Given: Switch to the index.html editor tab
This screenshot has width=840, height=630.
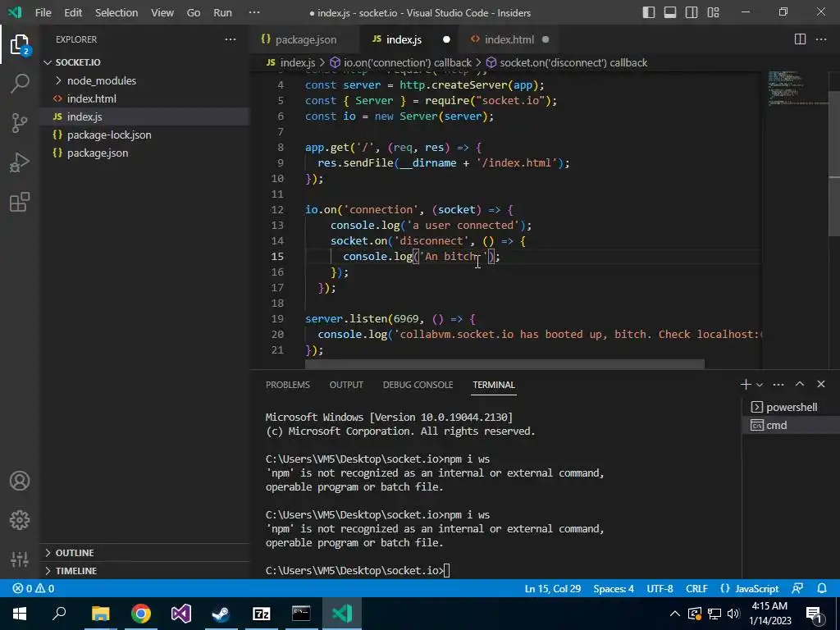Looking at the screenshot, I should (509, 39).
